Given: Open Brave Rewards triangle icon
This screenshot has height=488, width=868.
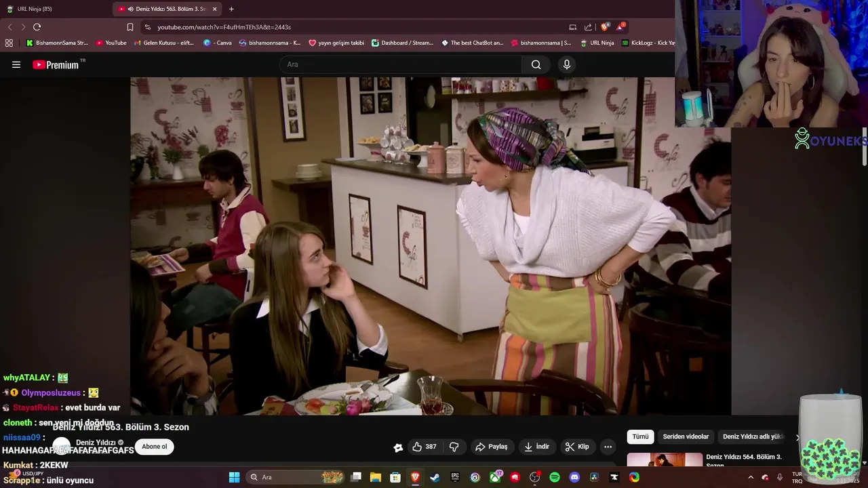Looking at the screenshot, I should pos(620,27).
